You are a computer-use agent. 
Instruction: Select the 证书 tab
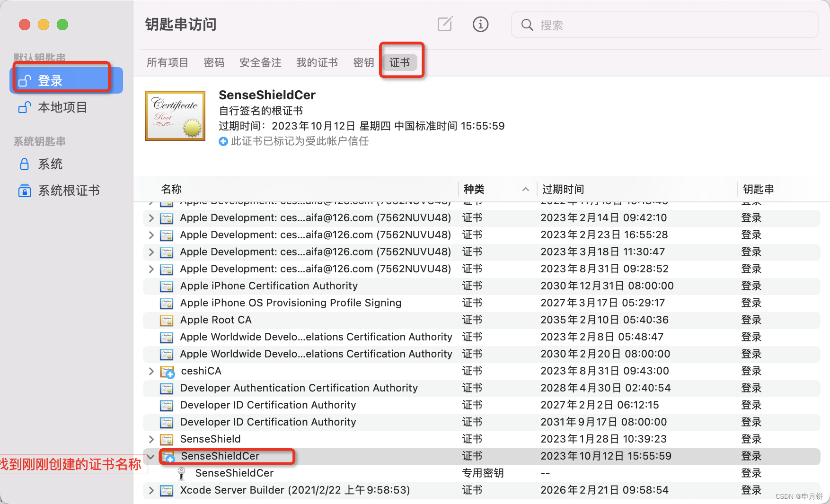click(400, 62)
